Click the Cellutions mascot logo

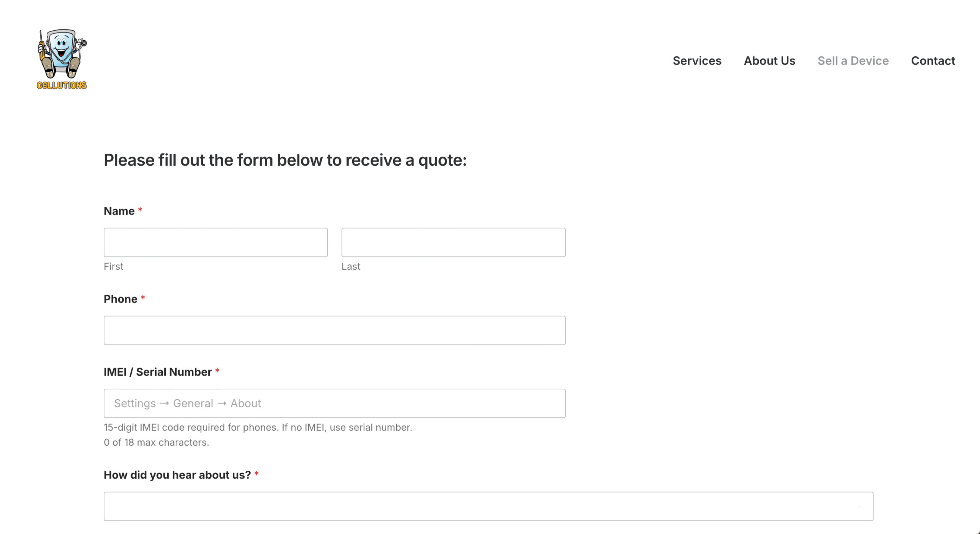(62, 59)
